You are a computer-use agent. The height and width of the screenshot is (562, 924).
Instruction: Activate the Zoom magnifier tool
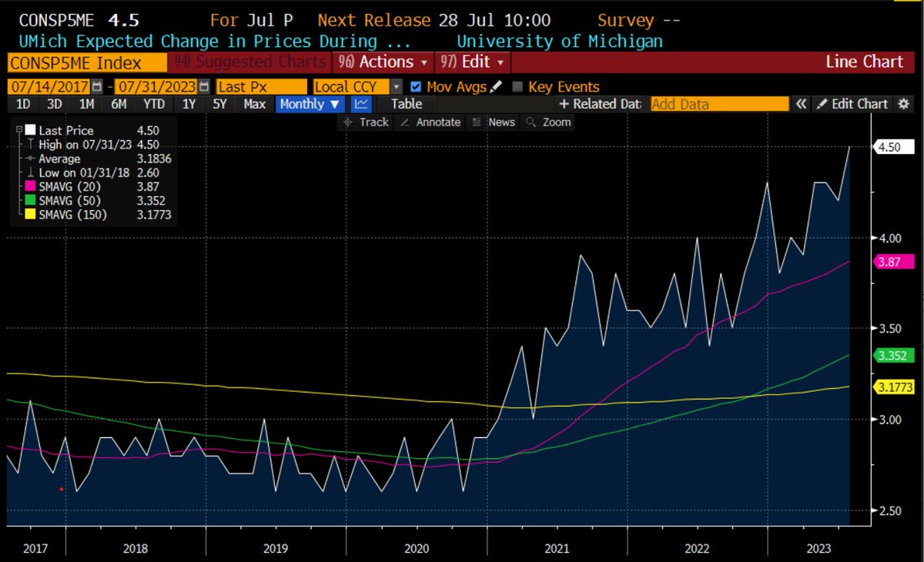[548, 122]
